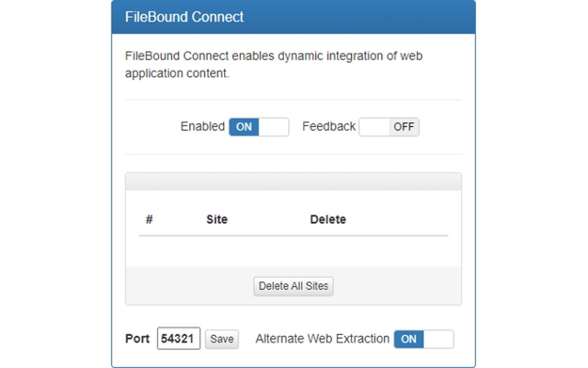588x368 pixels.
Task: Turn on the Feedback switch
Action: 389,127
